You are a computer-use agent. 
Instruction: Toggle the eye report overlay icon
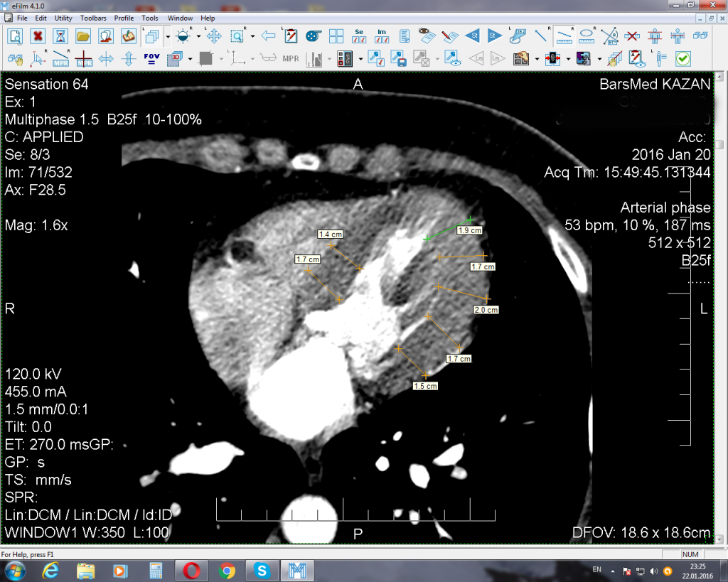tap(427, 36)
